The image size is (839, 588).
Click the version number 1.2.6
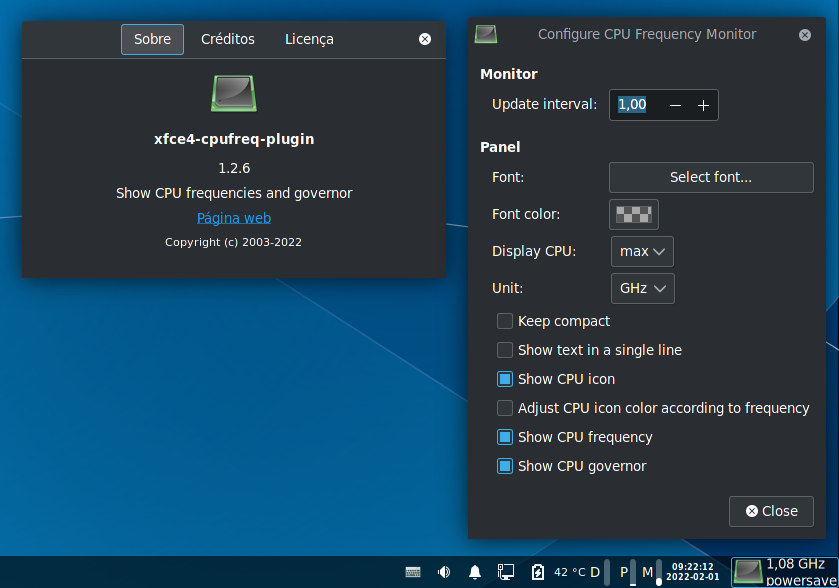coord(234,168)
